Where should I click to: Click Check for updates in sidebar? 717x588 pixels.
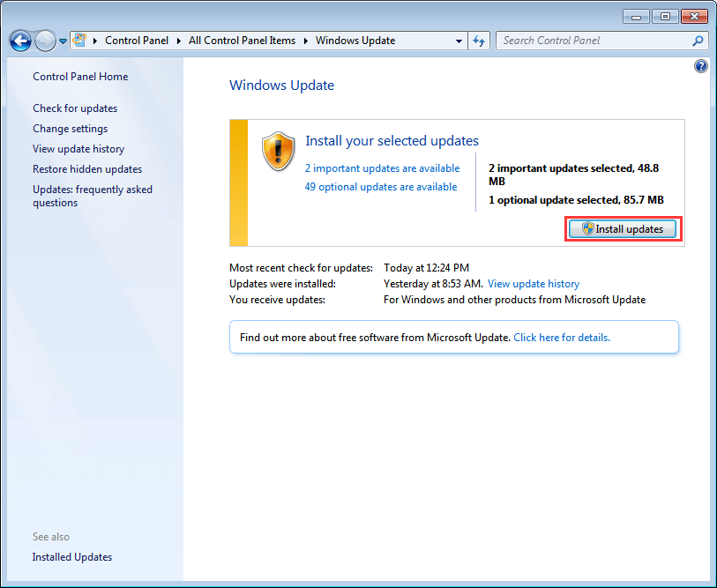tap(75, 108)
